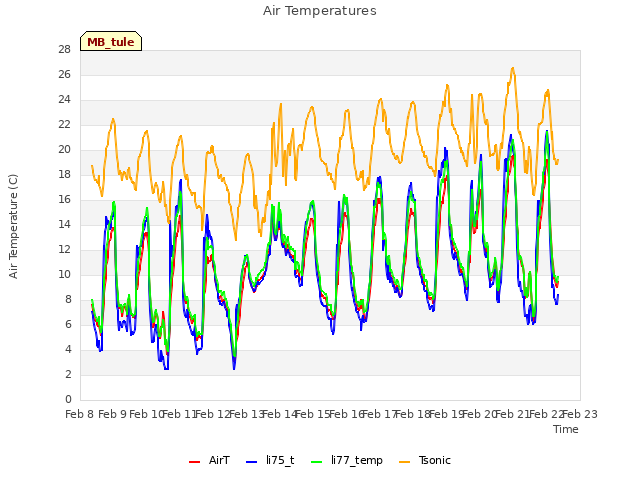Click the 26 y-axis tick label

click(64, 74)
